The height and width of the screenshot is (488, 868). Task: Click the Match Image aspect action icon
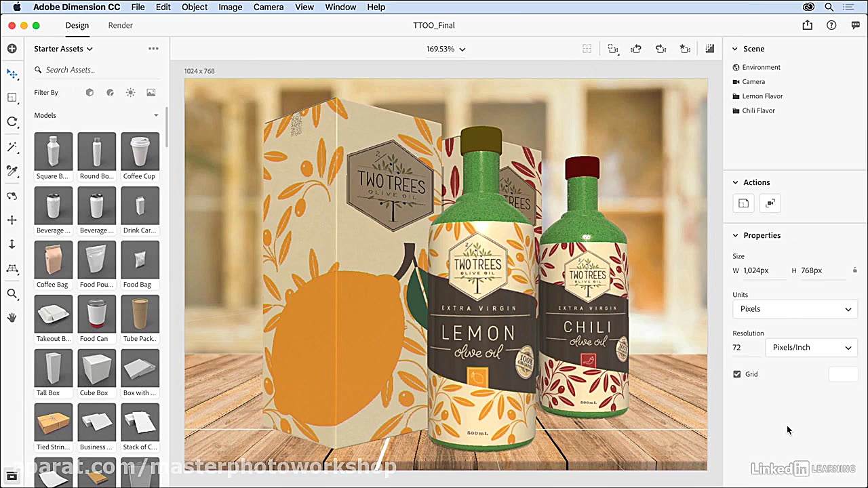pyautogui.click(x=770, y=203)
